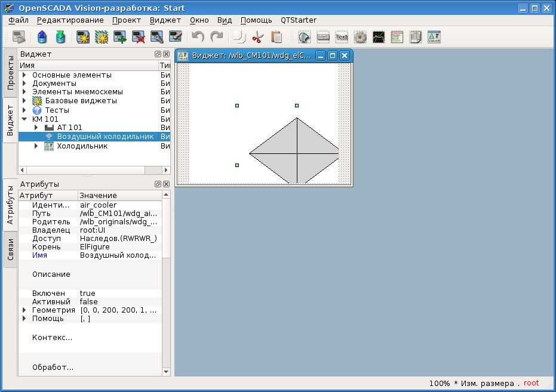Switch to the Связи side tab
This screenshot has height=392, width=556.
click(x=10, y=249)
